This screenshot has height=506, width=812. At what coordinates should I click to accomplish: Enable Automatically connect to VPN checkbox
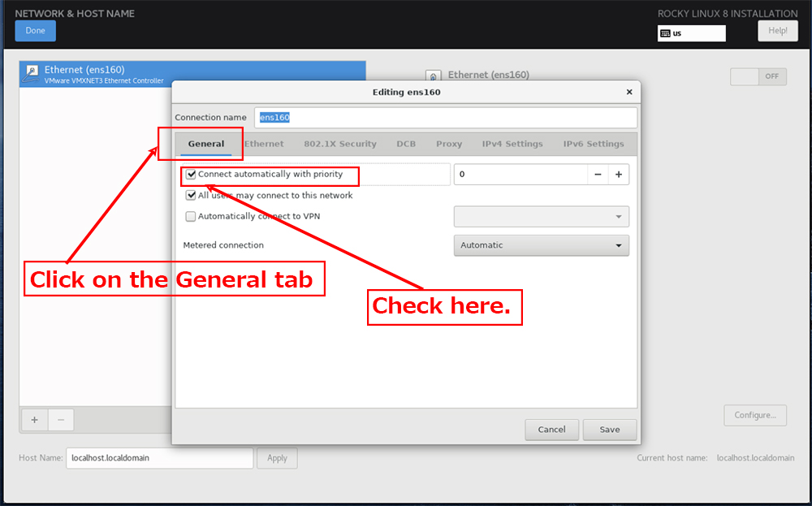pos(191,217)
